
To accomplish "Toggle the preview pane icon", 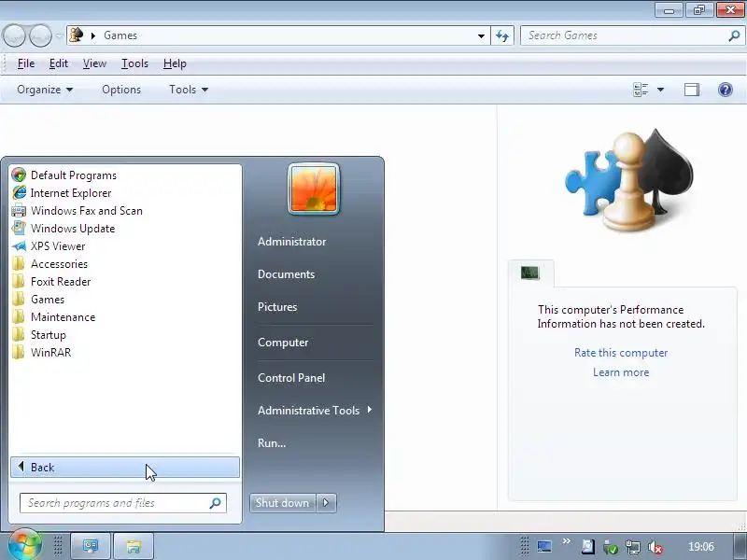I will click(x=692, y=90).
